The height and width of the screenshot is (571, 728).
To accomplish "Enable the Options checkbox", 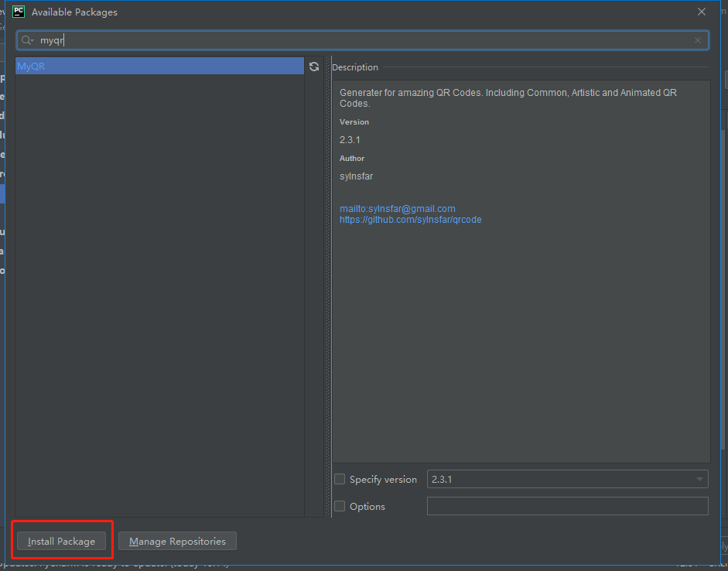I will [x=340, y=506].
